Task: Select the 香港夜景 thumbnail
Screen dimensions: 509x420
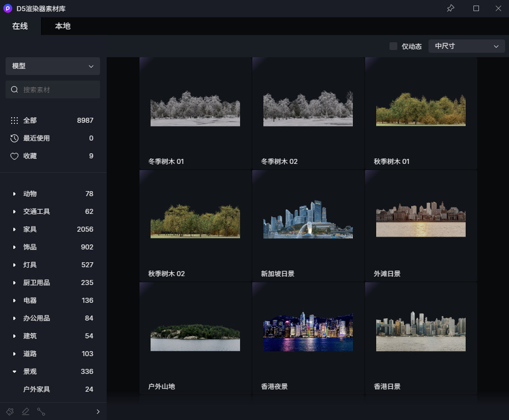Action: 308,332
